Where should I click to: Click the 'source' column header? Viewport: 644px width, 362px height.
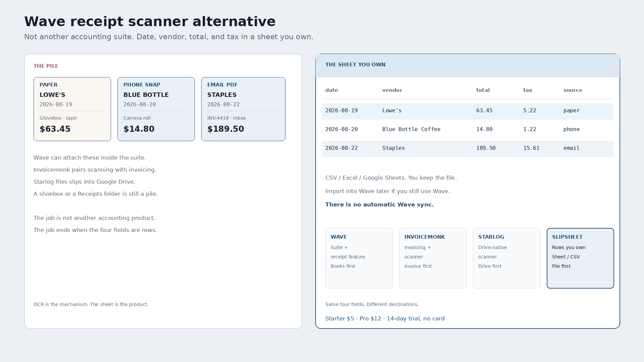coord(573,90)
